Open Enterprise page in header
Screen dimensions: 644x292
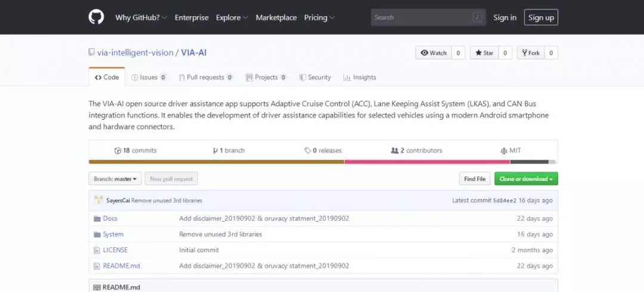(x=191, y=18)
